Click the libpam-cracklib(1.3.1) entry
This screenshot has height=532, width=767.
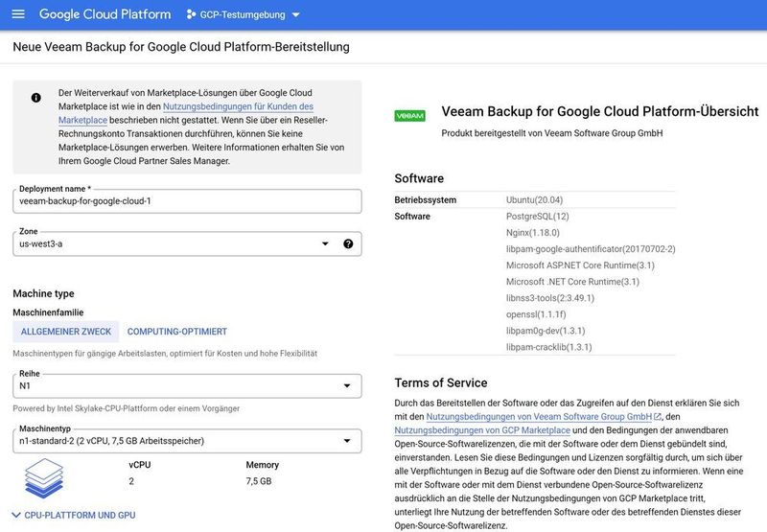[548, 347]
